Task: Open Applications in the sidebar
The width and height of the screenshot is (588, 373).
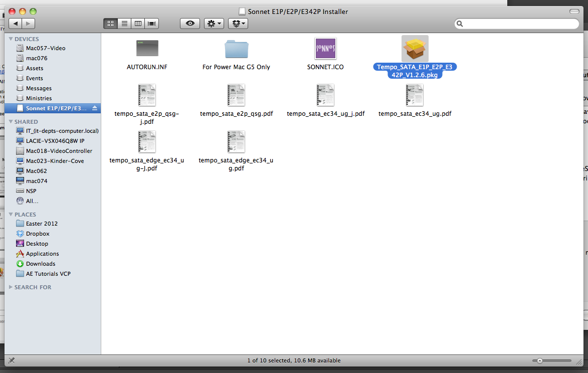Action: (x=53, y=254)
